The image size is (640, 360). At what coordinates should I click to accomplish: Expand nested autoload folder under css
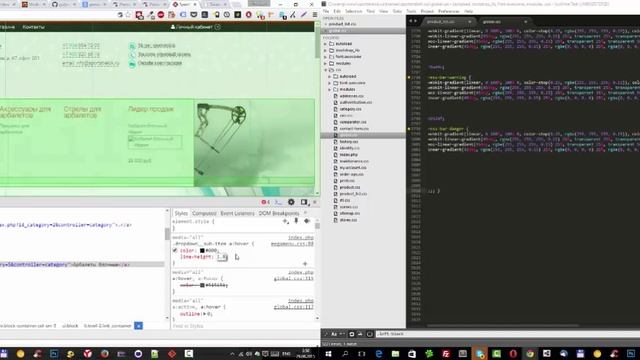[x=330, y=76]
